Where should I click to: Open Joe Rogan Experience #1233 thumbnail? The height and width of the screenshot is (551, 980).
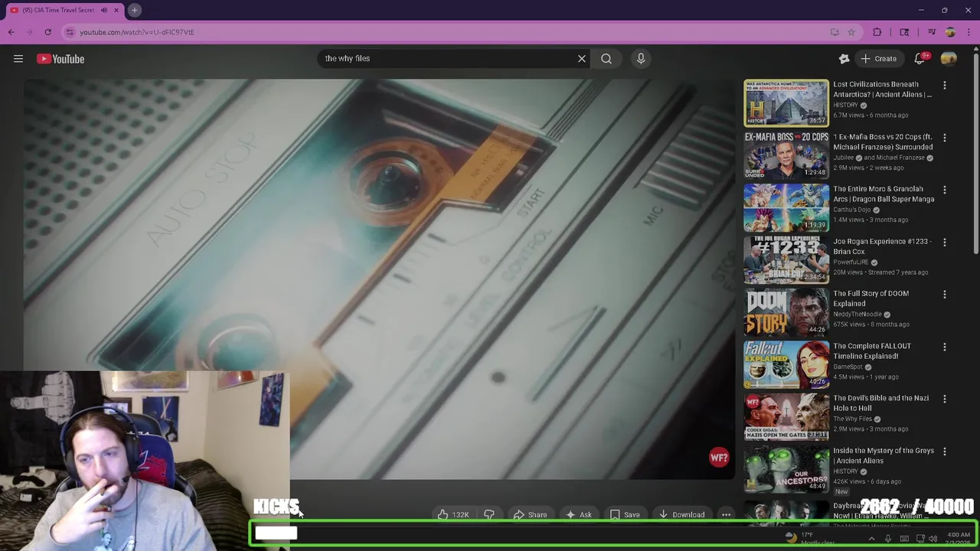coord(786,259)
